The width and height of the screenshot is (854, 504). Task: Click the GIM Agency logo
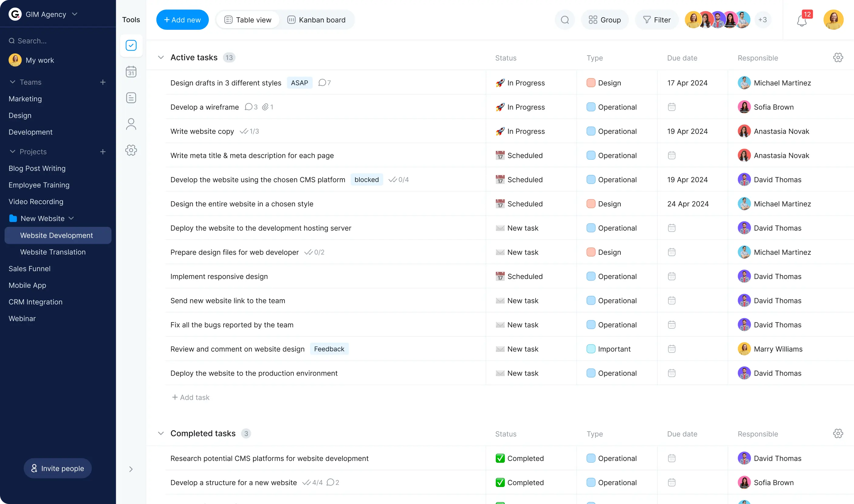15,14
